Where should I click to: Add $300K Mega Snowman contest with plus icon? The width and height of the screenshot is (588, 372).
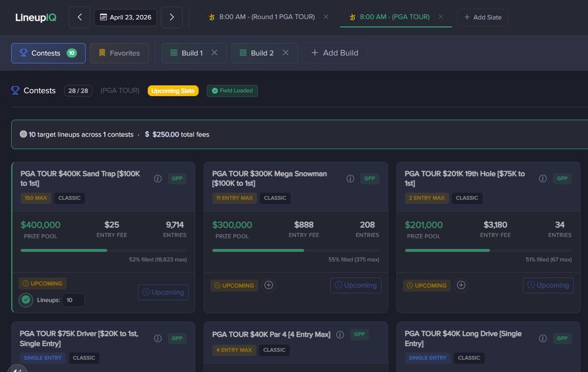[x=269, y=285]
